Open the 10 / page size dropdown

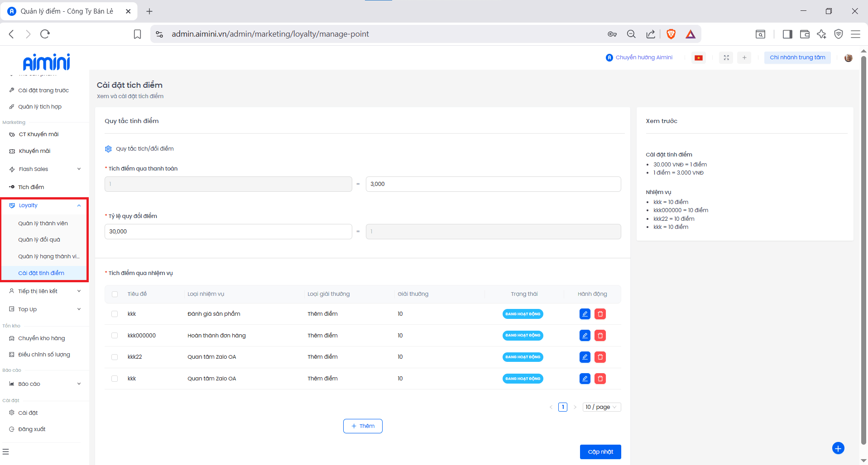[601, 407]
